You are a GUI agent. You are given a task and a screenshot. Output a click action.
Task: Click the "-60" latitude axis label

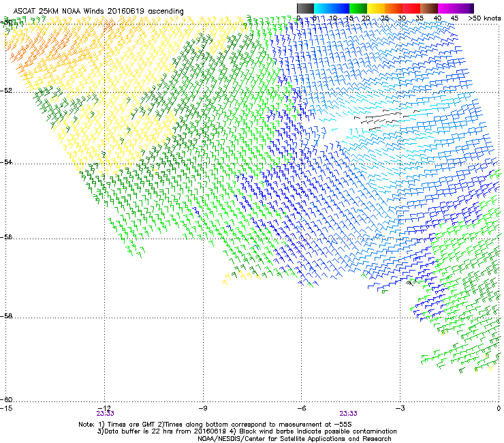click(x=6, y=399)
